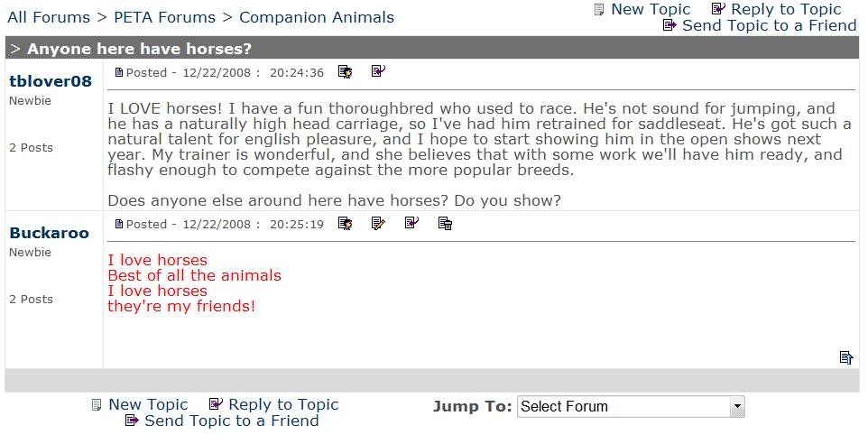This screenshot has height=444, width=868.
Task: Go to All Forums breadcrumb
Action: click(x=49, y=17)
